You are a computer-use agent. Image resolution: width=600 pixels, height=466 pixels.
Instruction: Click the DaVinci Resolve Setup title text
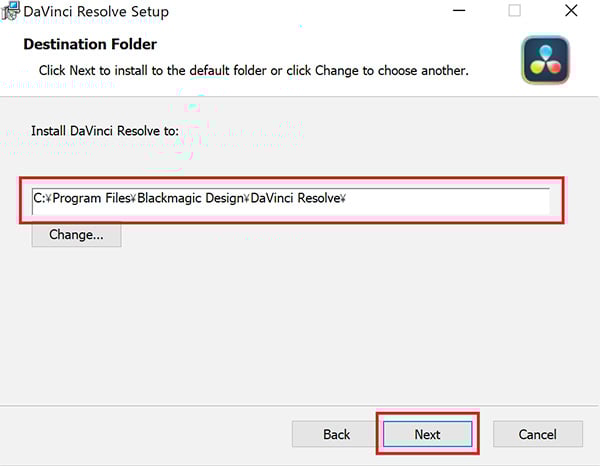[96, 11]
